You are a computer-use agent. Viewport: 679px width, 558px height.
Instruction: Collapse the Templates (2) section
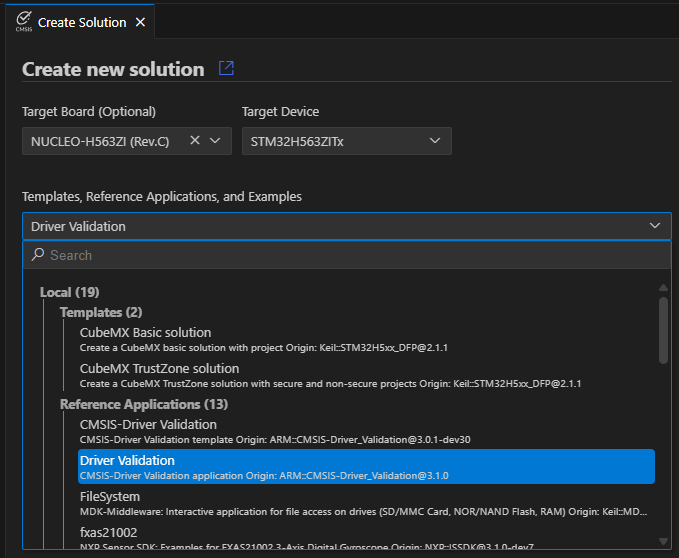(x=101, y=313)
